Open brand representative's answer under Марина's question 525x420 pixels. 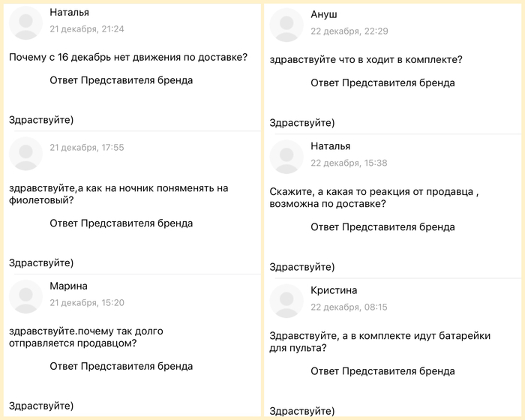pyautogui.click(x=121, y=366)
